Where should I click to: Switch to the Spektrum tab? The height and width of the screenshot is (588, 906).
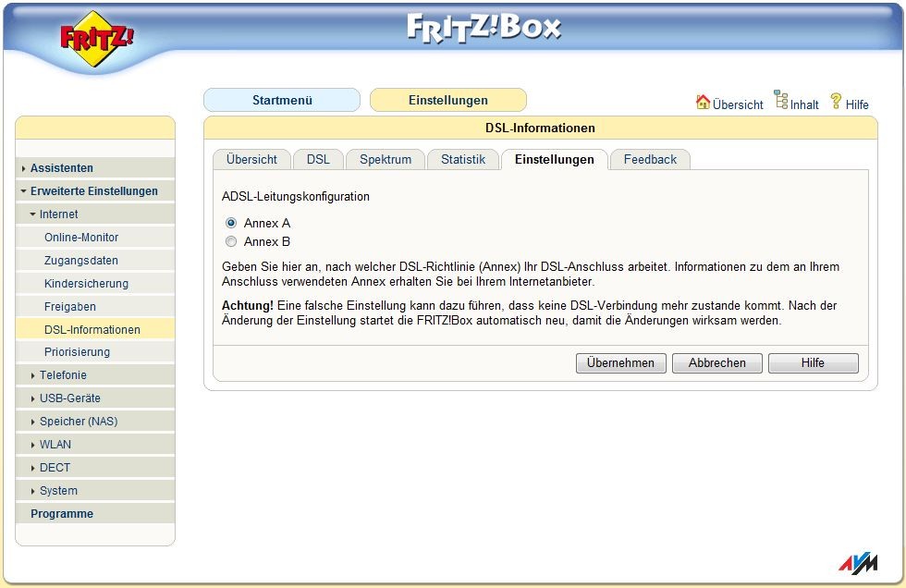[386, 160]
